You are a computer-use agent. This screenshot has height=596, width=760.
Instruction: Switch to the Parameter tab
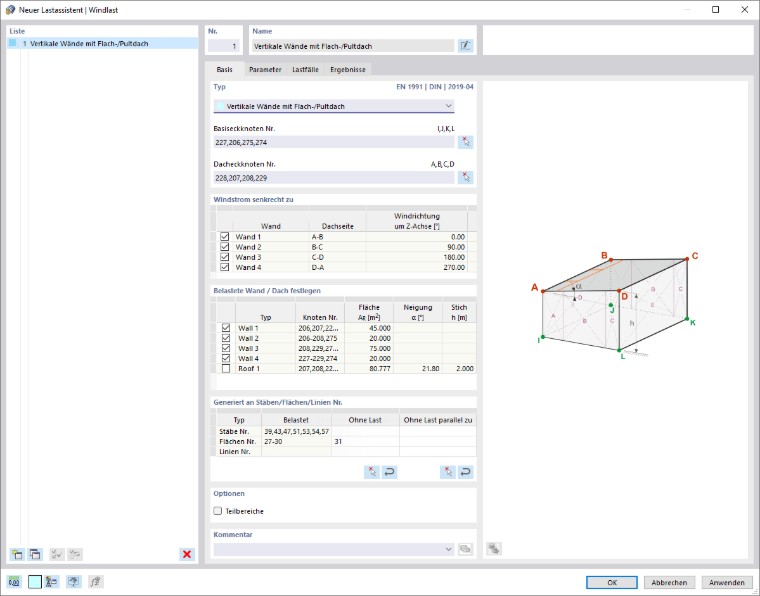coord(265,70)
